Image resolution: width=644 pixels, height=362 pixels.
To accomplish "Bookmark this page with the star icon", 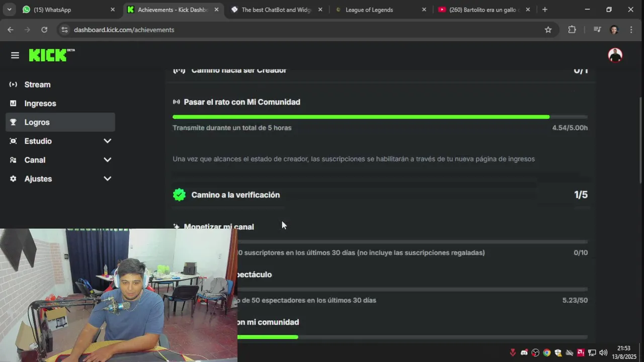I will click(548, 30).
